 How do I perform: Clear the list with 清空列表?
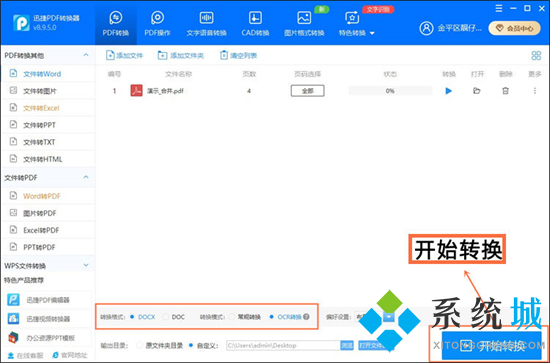point(239,55)
